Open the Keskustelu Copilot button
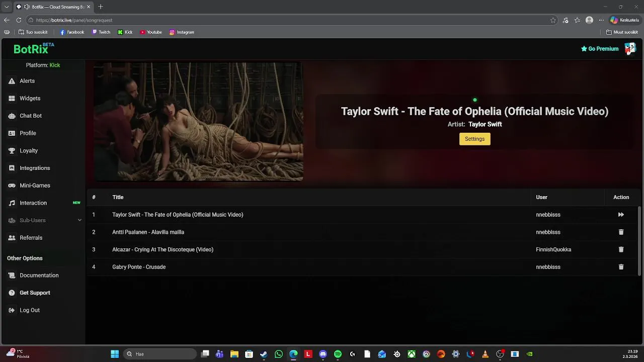Screen dimensions: 644x362 (624, 20)
